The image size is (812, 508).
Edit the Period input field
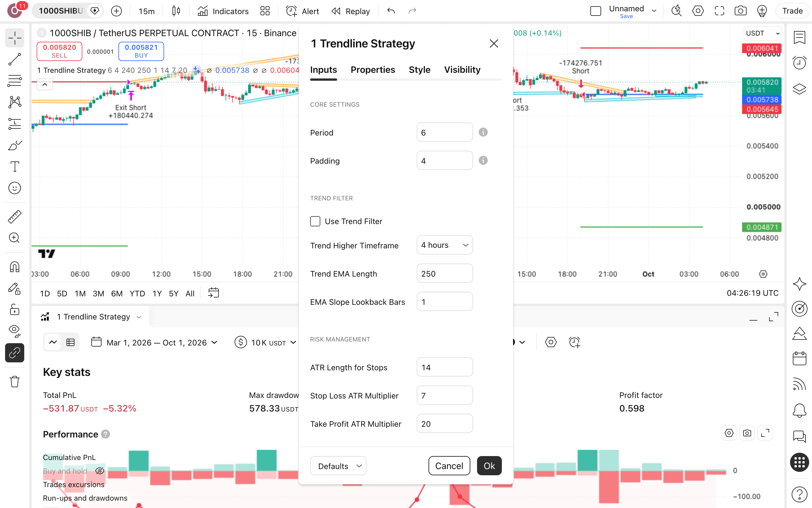[x=445, y=132]
